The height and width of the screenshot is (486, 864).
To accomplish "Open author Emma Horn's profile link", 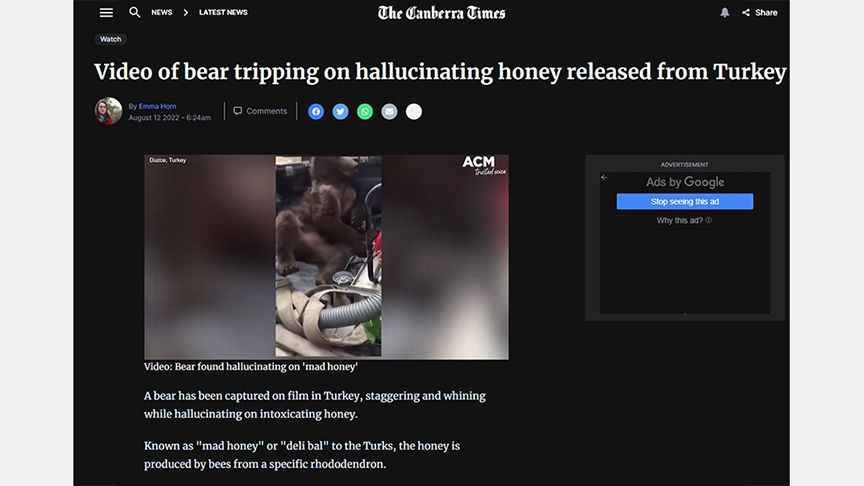I will point(158,106).
